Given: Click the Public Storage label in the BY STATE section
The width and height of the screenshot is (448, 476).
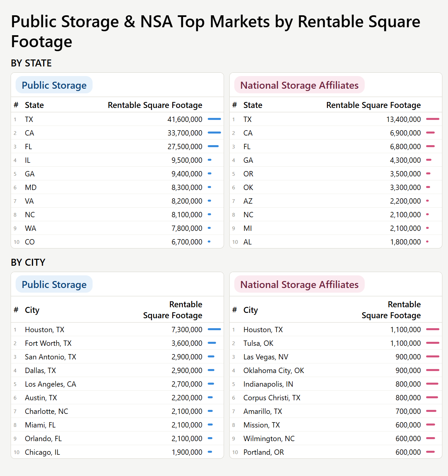Looking at the screenshot, I should 54,85.
